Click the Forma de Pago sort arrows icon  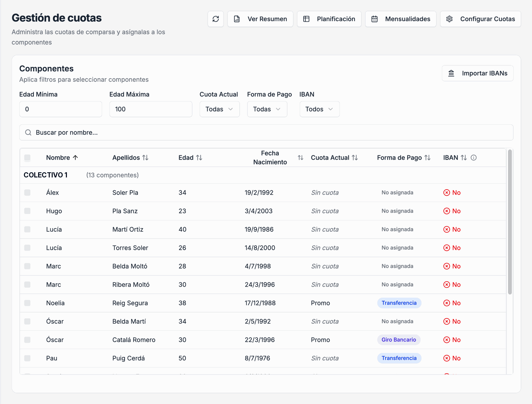point(427,158)
